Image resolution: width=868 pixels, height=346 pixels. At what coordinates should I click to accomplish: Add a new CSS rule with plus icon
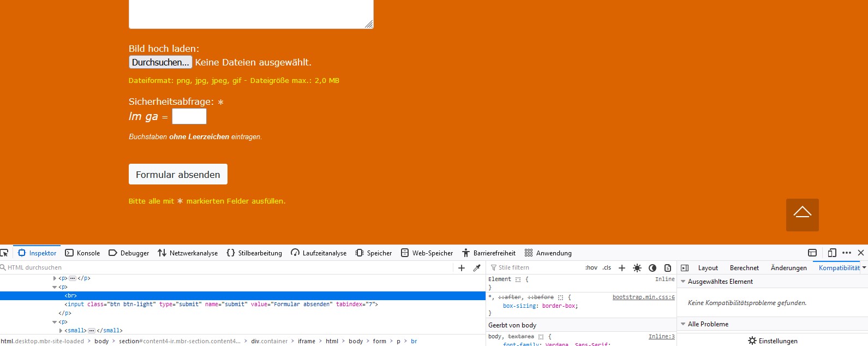point(621,268)
